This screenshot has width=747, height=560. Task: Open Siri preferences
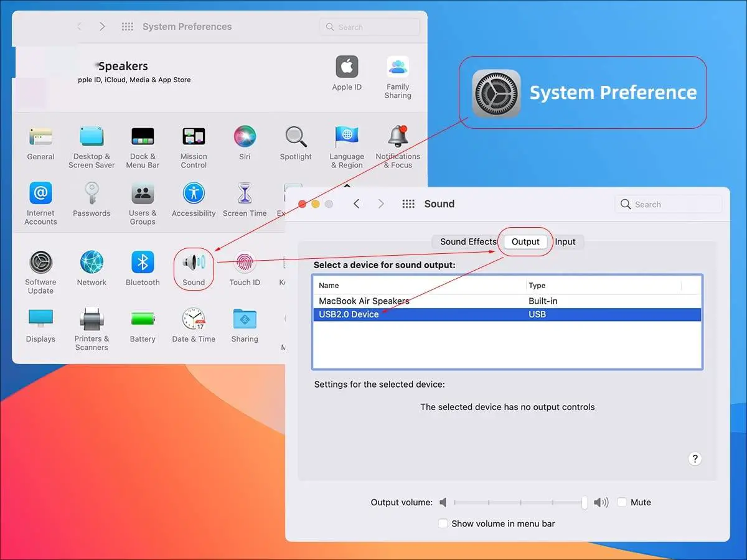[x=245, y=137]
